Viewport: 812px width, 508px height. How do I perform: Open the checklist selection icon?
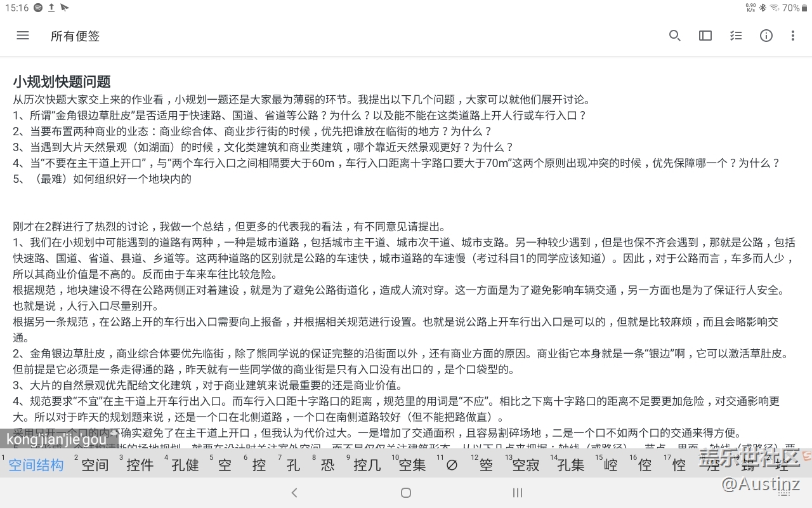(735, 36)
